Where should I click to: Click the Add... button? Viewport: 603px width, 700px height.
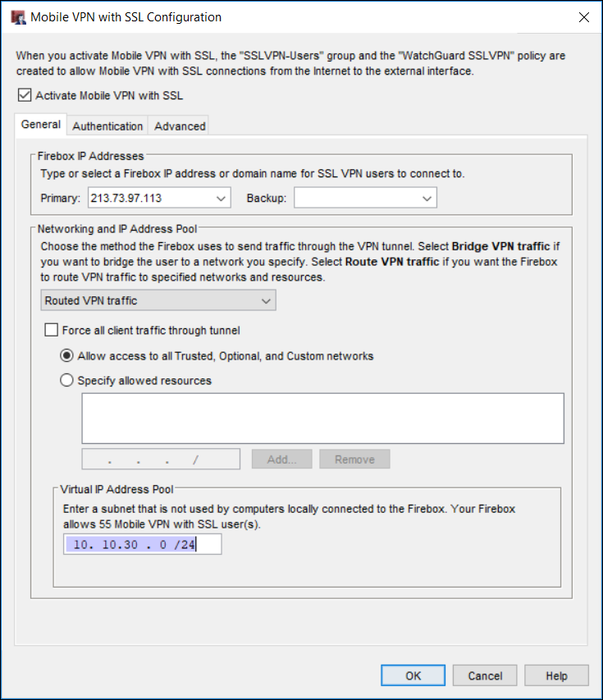[x=282, y=460]
